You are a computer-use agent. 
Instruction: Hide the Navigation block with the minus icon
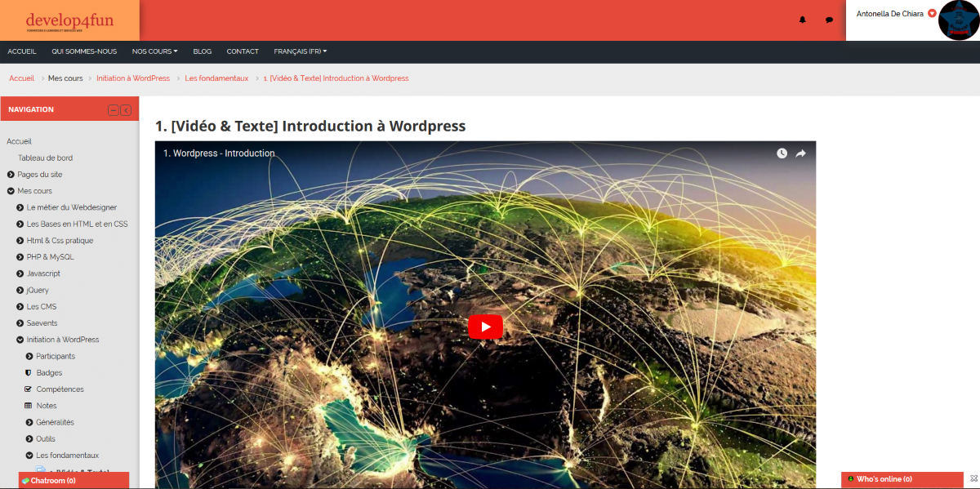[114, 110]
